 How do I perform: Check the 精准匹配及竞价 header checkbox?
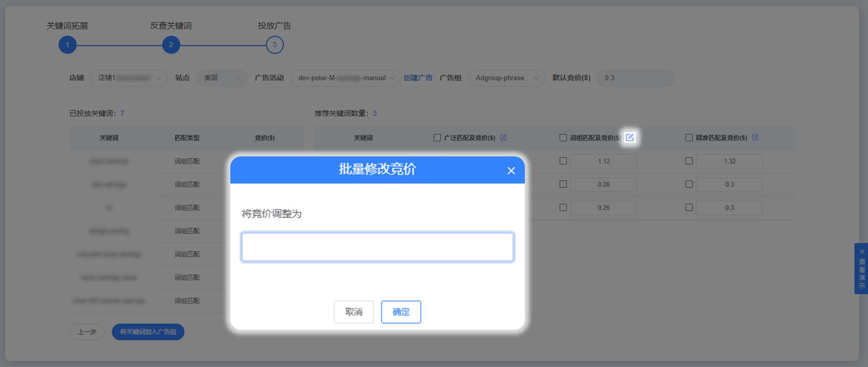[x=689, y=138]
